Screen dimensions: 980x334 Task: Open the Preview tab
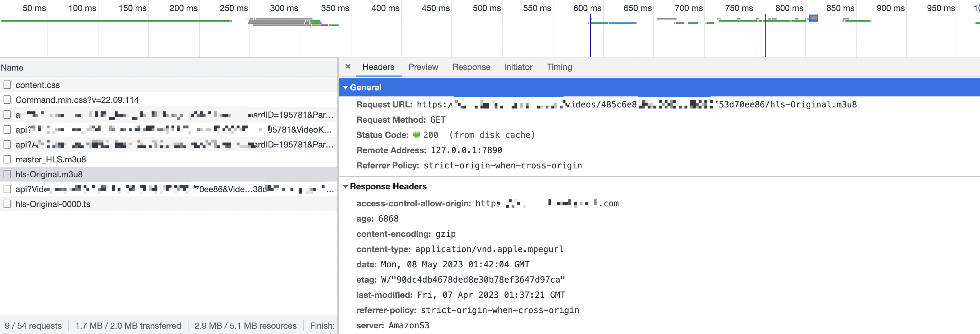point(423,67)
